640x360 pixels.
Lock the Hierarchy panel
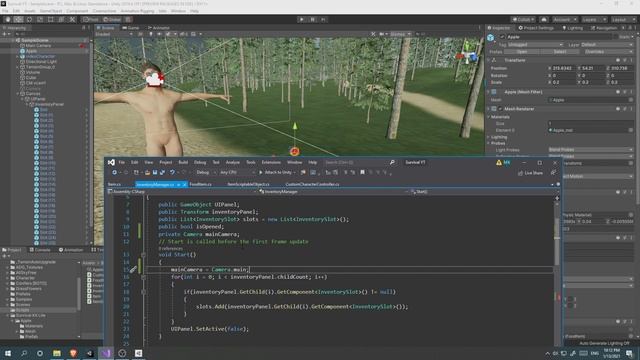click(83, 28)
